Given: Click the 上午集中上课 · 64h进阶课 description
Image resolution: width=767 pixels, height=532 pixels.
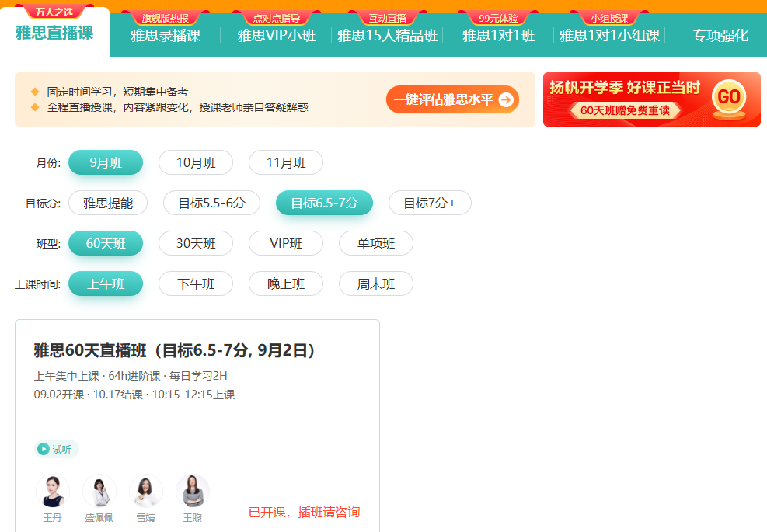Looking at the screenshot, I should pos(130,376).
